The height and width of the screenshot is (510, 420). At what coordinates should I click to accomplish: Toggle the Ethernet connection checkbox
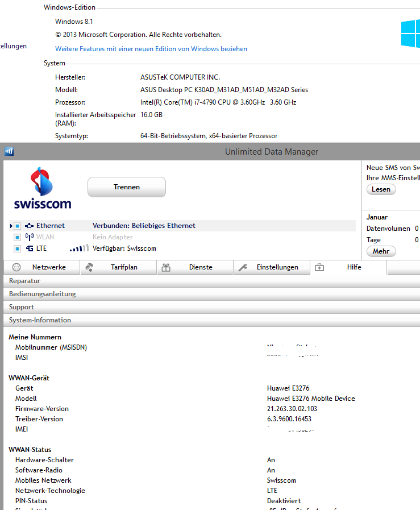(18, 226)
